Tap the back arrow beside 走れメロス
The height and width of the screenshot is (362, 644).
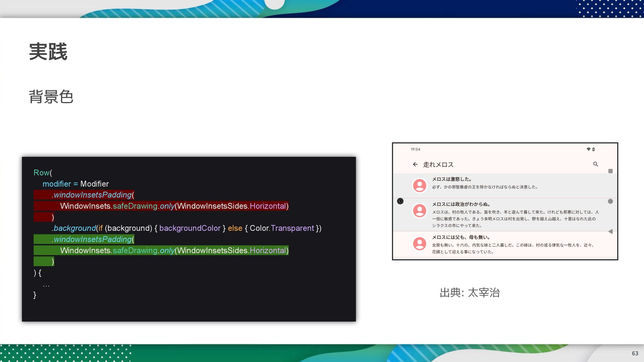415,164
